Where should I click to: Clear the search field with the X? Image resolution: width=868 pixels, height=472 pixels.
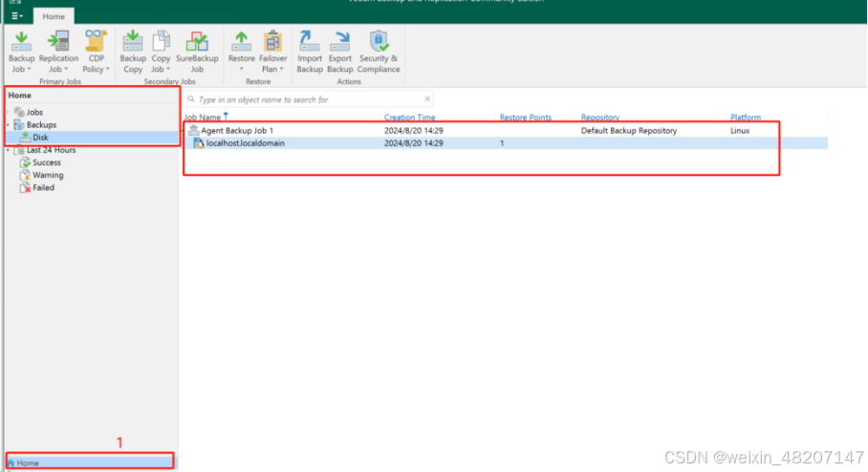(426, 99)
